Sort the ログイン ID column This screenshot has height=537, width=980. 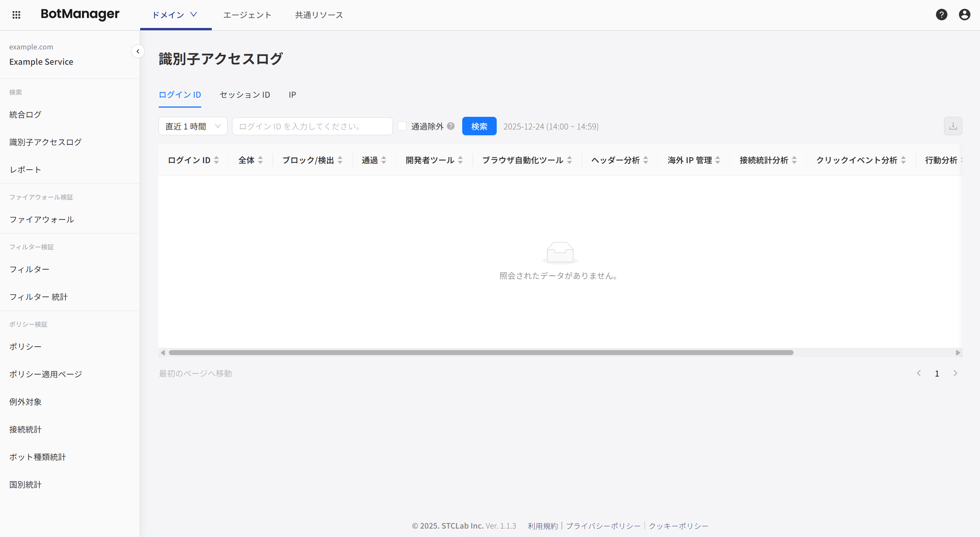pos(217,160)
